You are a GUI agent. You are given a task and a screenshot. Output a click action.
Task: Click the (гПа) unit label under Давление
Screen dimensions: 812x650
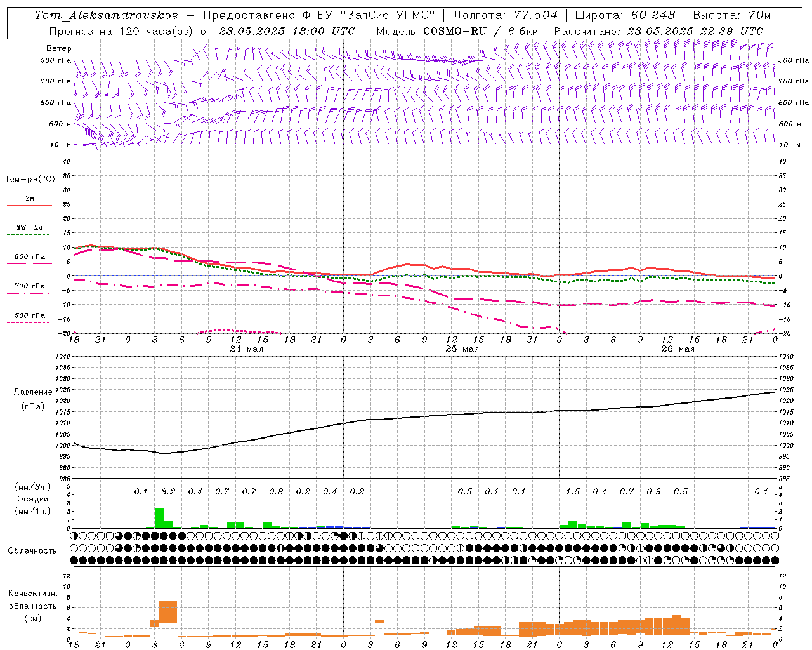click(x=32, y=407)
